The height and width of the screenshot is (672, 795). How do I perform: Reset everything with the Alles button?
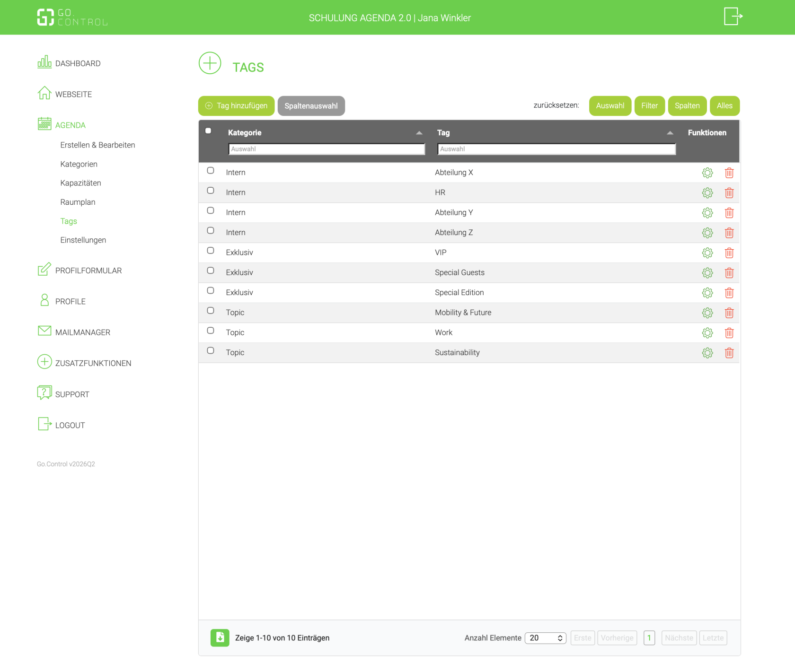tap(724, 106)
